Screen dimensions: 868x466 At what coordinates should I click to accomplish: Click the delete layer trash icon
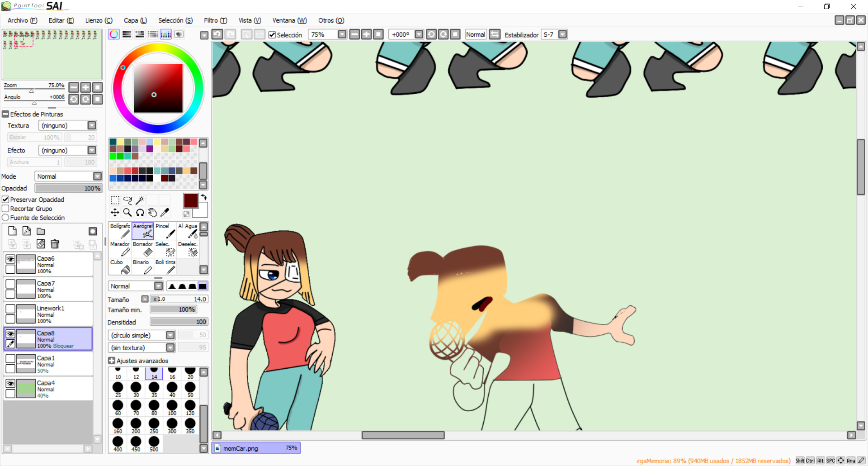pyautogui.click(x=55, y=244)
